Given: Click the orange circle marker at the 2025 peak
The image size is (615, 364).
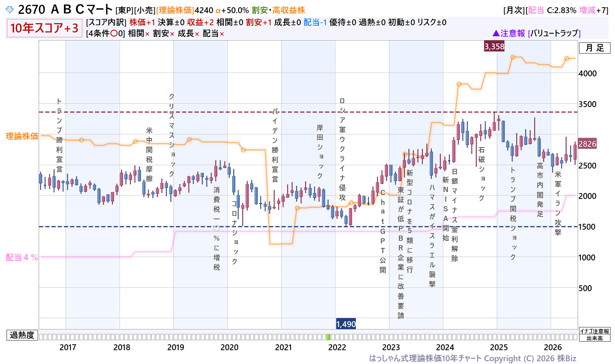Looking at the screenshot, I should pyautogui.click(x=513, y=57).
